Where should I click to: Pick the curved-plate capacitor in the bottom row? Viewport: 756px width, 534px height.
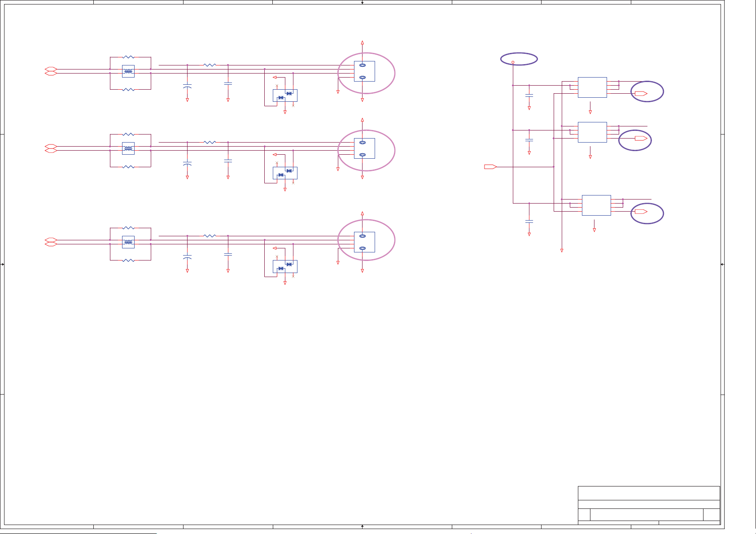click(x=188, y=257)
